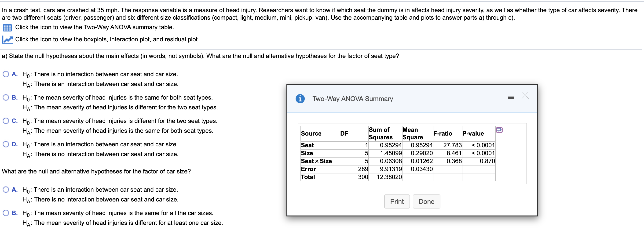The width and height of the screenshot is (644, 230).
Task: Click the Total DF value 300
Action: [x=363, y=177]
